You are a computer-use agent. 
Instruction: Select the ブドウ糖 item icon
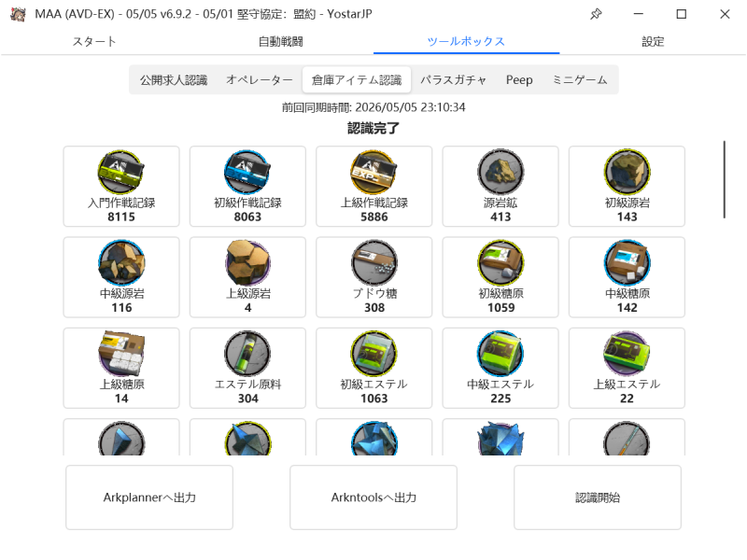374,263
